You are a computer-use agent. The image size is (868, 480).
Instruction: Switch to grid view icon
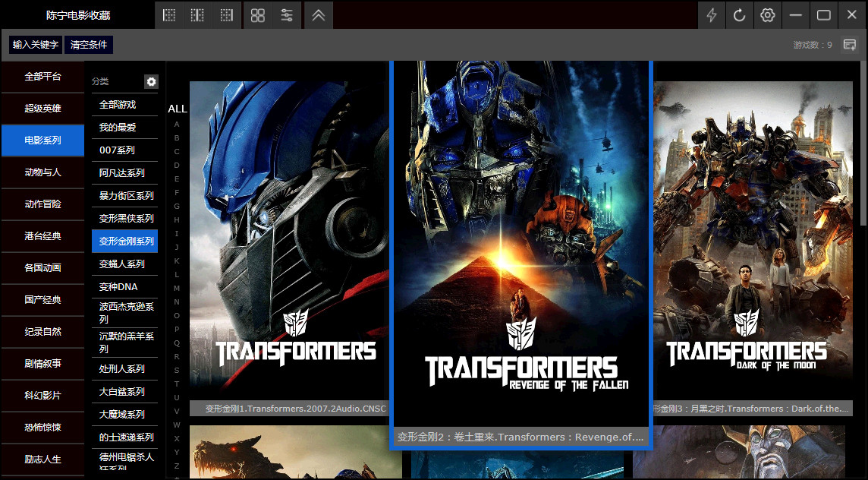click(258, 15)
